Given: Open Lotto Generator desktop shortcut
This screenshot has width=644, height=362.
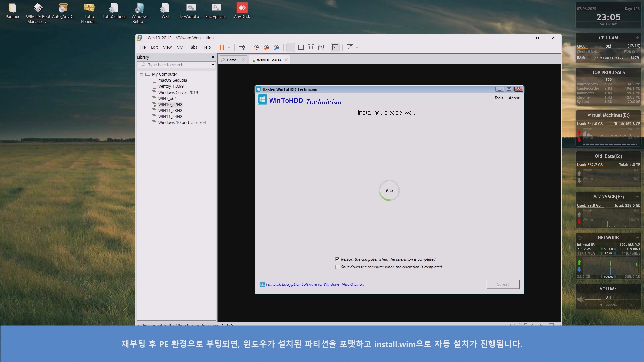Looking at the screenshot, I should coord(89,13).
